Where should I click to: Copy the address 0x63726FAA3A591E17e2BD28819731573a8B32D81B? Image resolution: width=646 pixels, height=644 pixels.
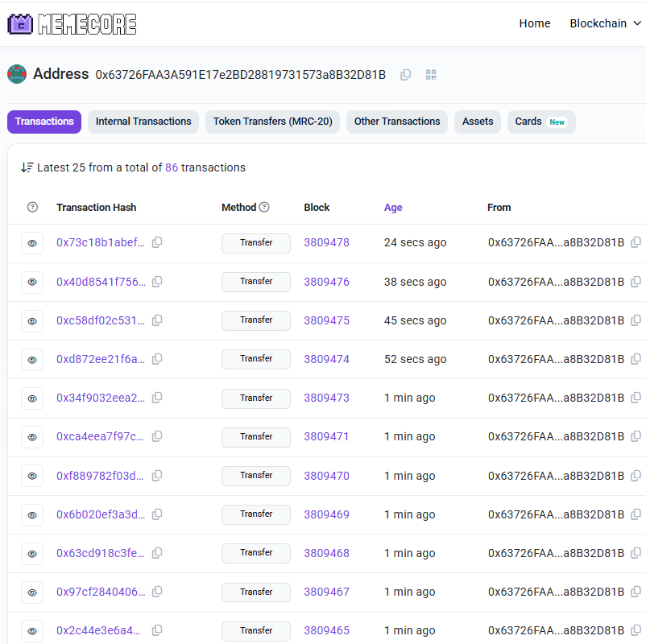click(x=405, y=74)
